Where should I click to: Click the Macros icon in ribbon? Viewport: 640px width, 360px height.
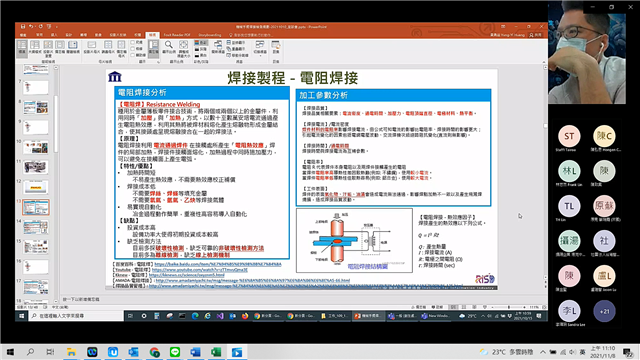[x=276, y=47]
